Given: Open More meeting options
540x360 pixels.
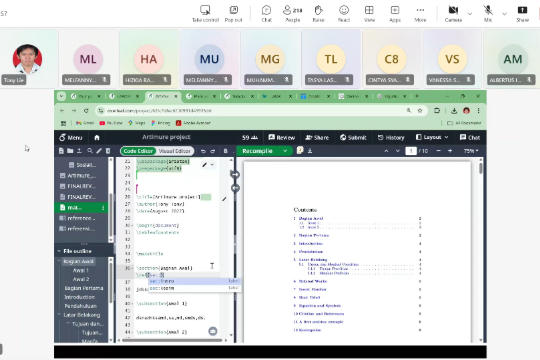Looking at the screenshot, I should pyautogui.click(x=420, y=14).
